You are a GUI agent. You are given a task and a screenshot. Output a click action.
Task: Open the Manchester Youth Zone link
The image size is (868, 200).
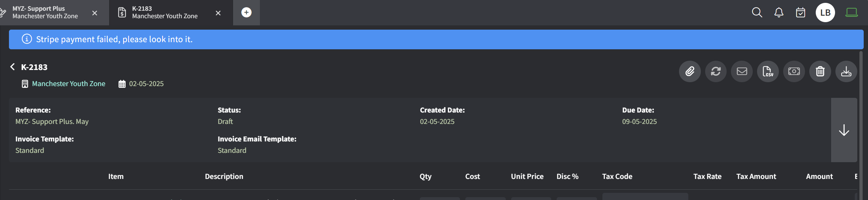coord(69,84)
